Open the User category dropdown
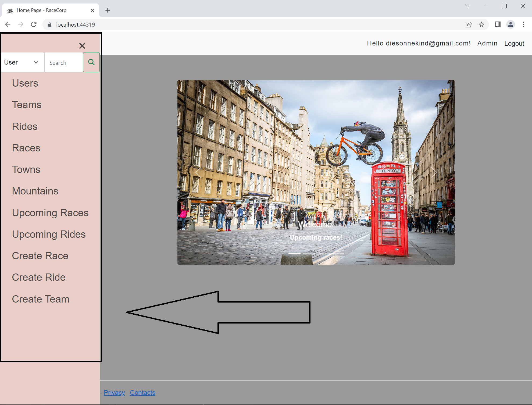The width and height of the screenshot is (532, 405). pyautogui.click(x=23, y=62)
